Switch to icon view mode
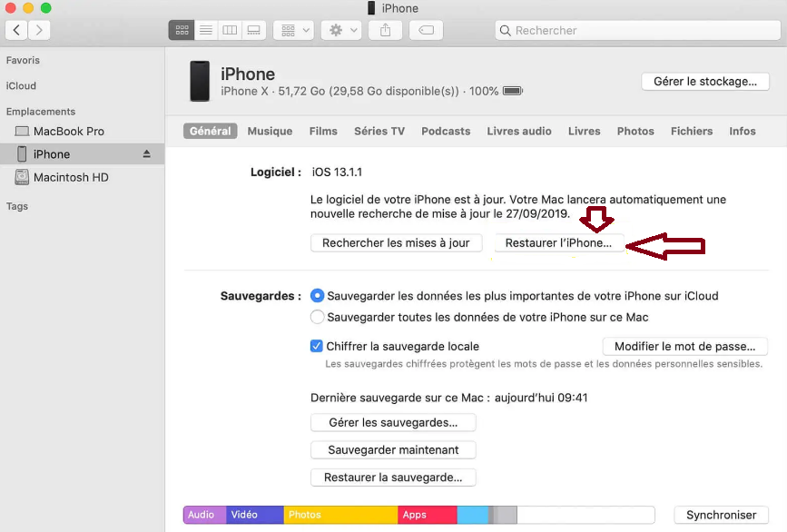Viewport: 787px width, 532px height. point(182,30)
